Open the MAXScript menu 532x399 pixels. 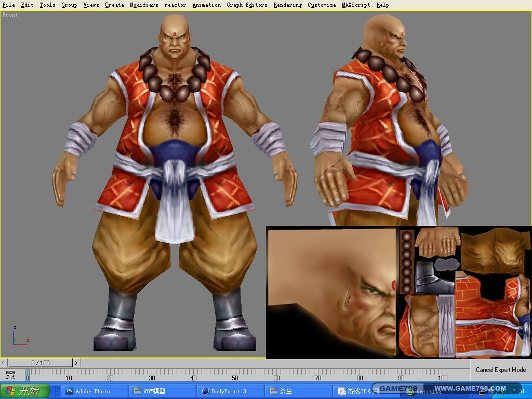tap(356, 5)
